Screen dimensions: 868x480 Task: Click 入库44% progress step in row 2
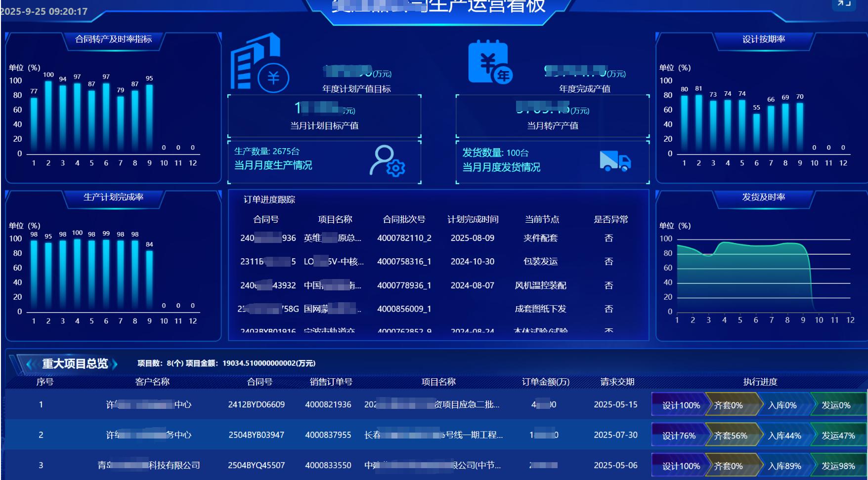[x=784, y=436]
